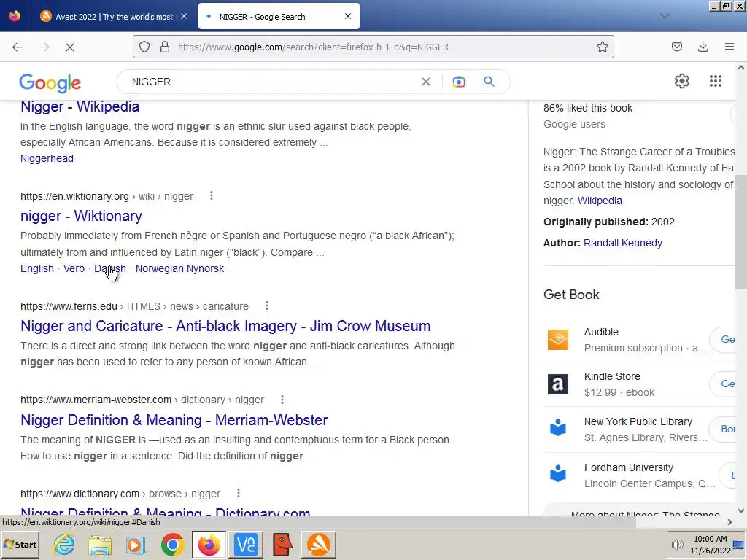The height and width of the screenshot is (560, 747).
Task: Click the vertical scrollbar thumb
Action: click(x=741, y=232)
